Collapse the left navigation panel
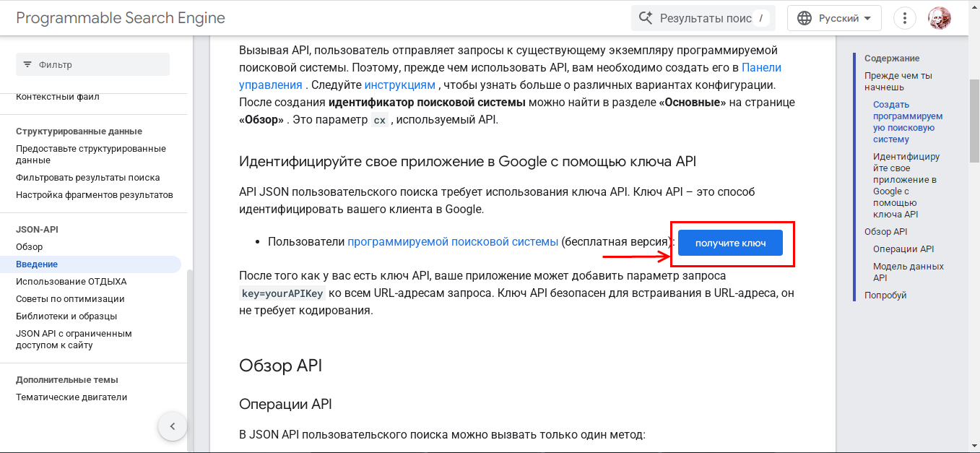980x453 pixels. pyautogui.click(x=173, y=426)
